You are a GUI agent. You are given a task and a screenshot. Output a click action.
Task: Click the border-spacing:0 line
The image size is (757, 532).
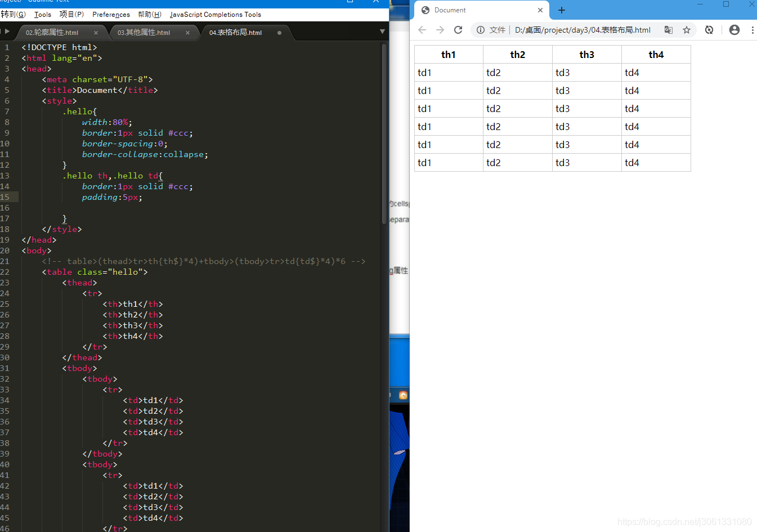coord(125,144)
